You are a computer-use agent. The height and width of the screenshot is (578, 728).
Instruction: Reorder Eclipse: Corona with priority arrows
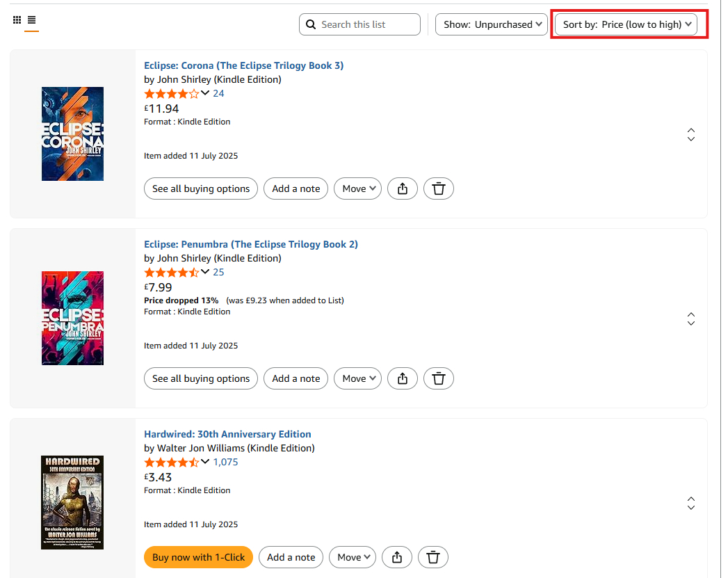coord(690,135)
